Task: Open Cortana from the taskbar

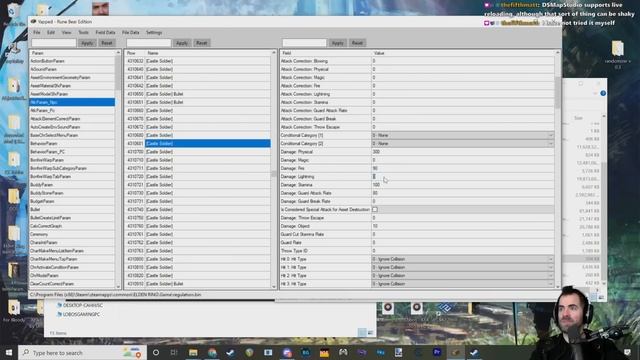Action: pyautogui.click(x=156, y=353)
